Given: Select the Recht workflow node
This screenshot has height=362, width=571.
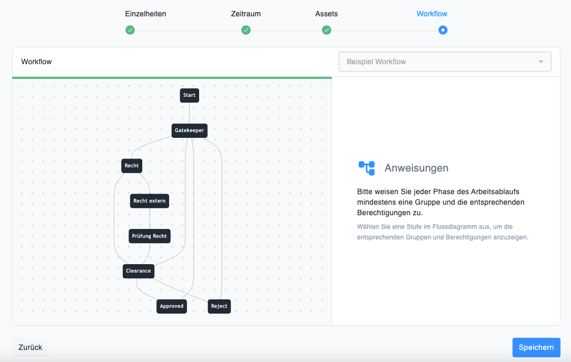Looking at the screenshot, I should tap(131, 166).
